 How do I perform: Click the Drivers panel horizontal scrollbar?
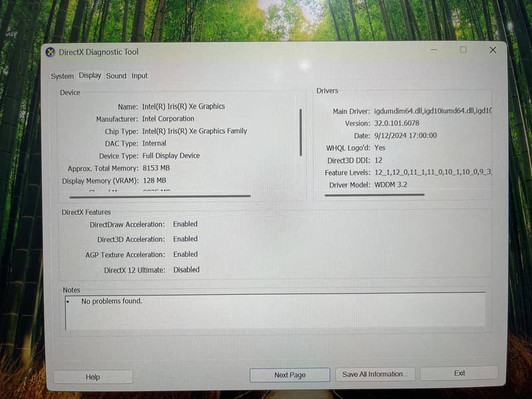pyautogui.click(x=374, y=195)
